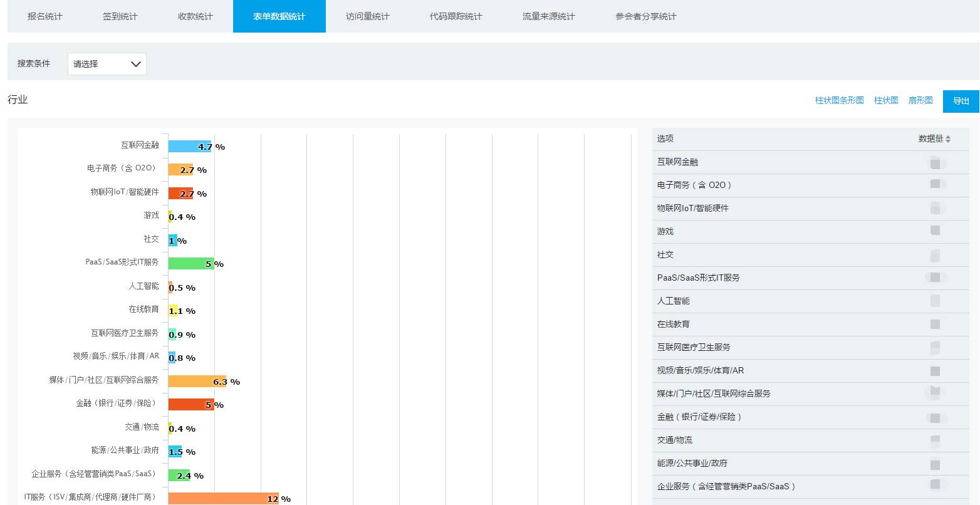The width and height of the screenshot is (980, 505).
Task: Click the blue 导出 button
Action: (961, 102)
